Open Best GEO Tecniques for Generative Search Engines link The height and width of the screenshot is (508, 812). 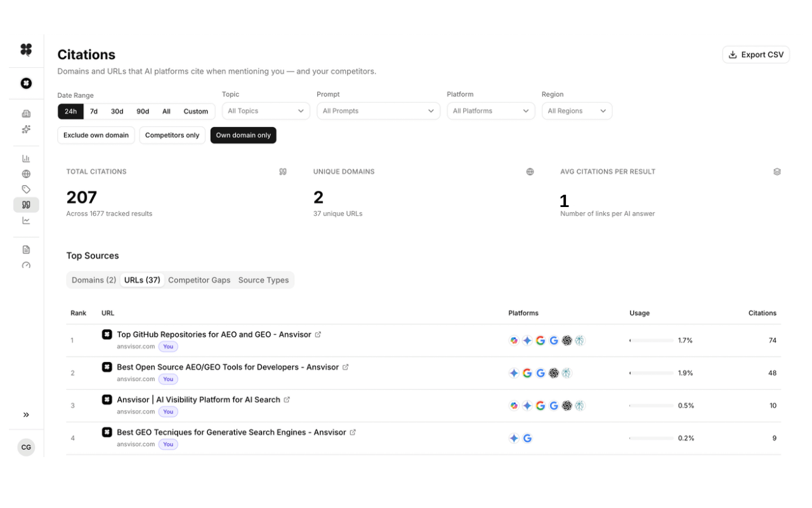point(232,432)
